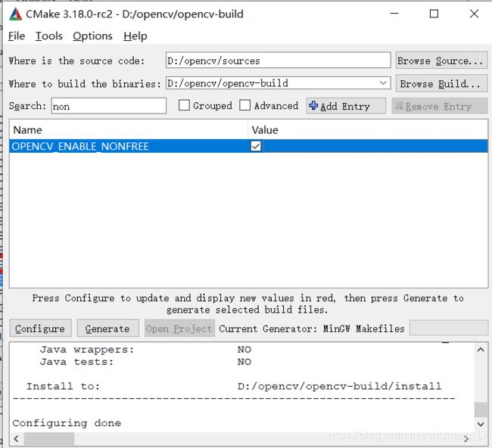Screen dimensions: 492x448
Task: Click the Name column header
Action: click(129, 130)
